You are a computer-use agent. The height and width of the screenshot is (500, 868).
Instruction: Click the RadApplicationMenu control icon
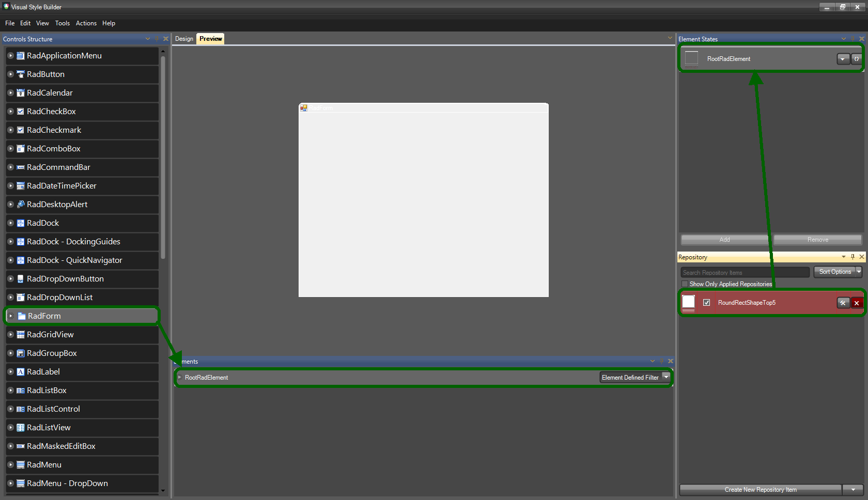(21, 56)
